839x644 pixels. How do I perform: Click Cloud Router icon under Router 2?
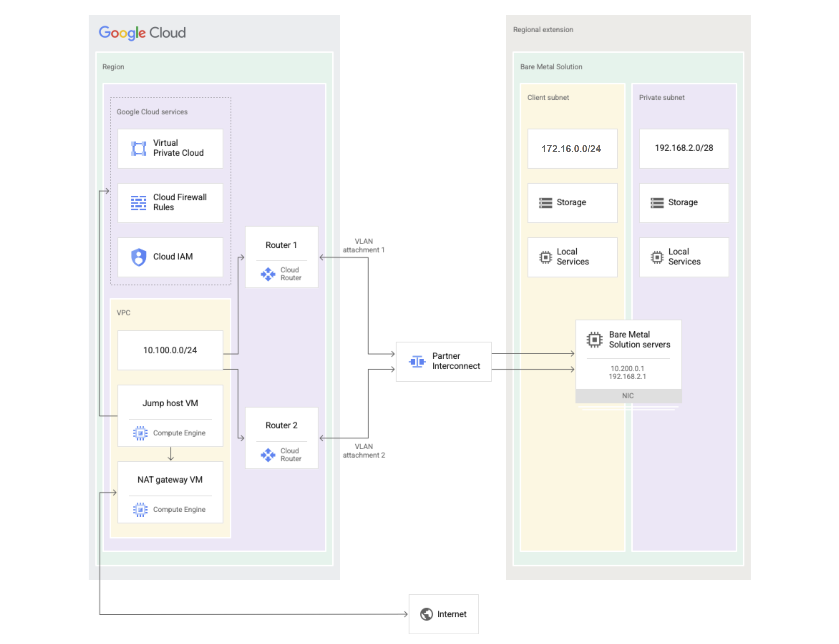(268, 455)
